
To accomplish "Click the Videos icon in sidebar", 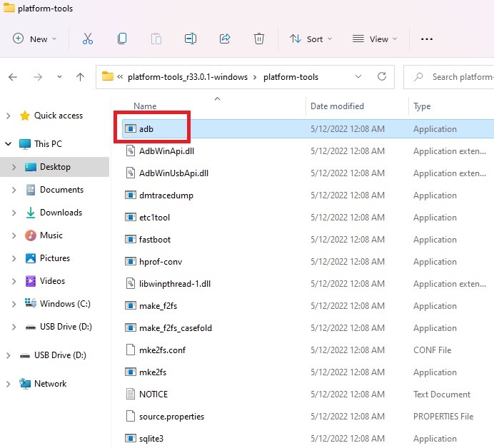I will pyautogui.click(x=31, y=281).
